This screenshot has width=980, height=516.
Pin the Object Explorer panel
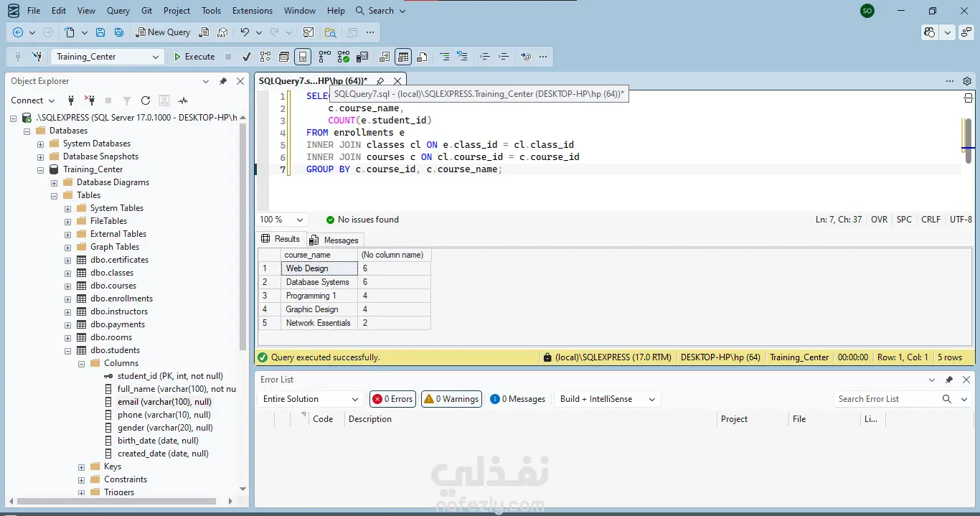click(223, 81)
